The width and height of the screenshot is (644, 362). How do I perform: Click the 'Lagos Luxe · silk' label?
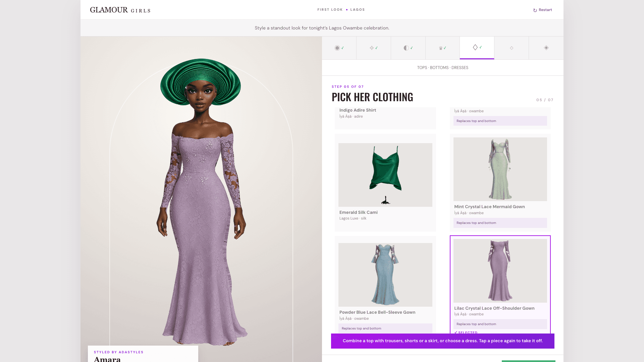(353, 219)
